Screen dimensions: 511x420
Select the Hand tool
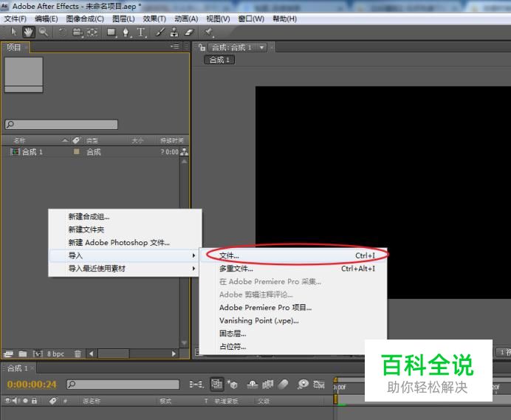[x=28, y=32]
